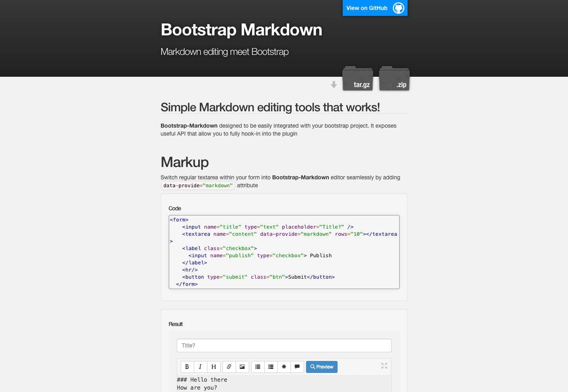This screenshot has width=568, height=392.
Task: Insert an image using the picture icon
Action: click(242, 367)
